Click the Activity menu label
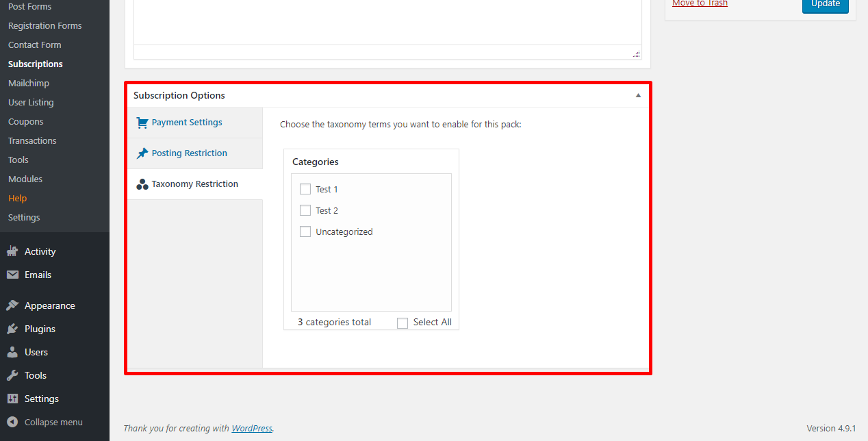The image size is (868, 441). click(40, 251)
